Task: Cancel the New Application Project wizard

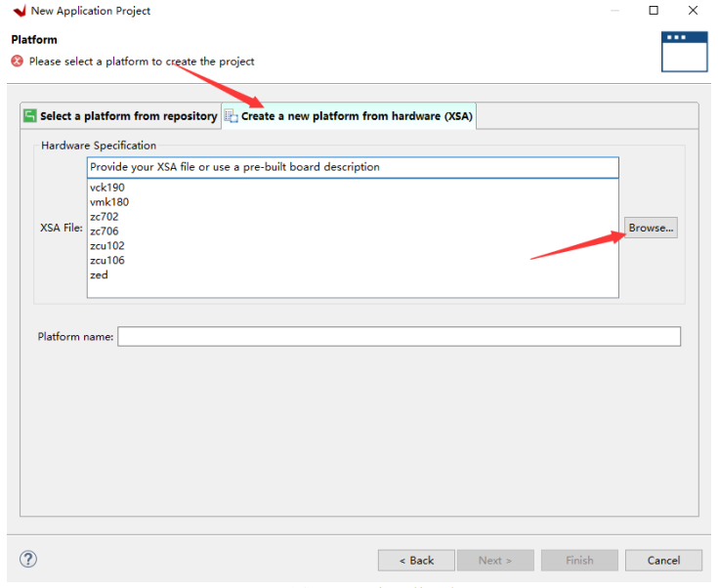Action: point(663,560)
